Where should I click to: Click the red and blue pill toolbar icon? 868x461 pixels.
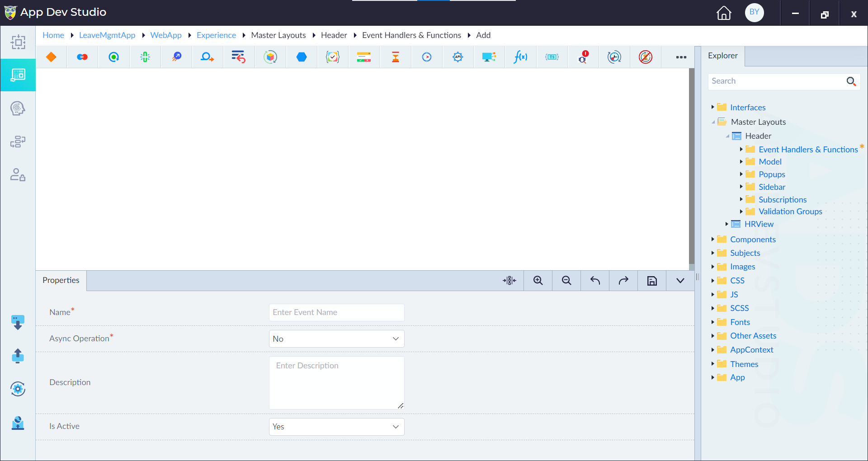(x=82, y=57)
